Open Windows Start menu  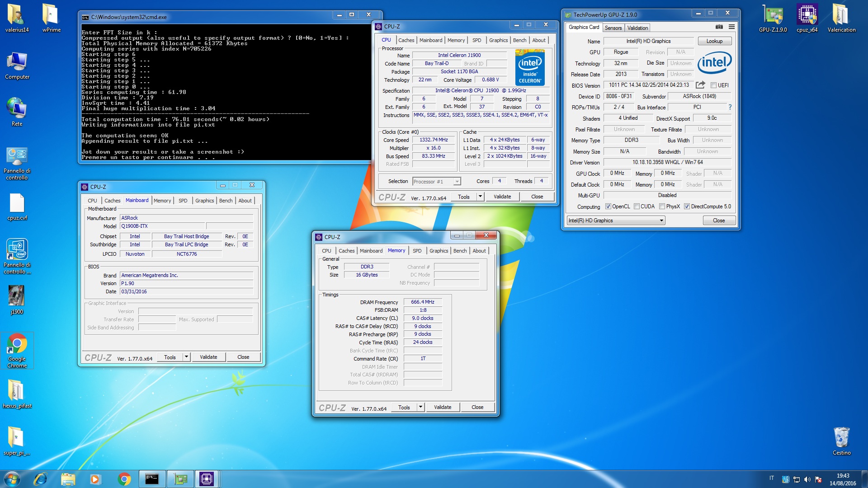point(12,479)
